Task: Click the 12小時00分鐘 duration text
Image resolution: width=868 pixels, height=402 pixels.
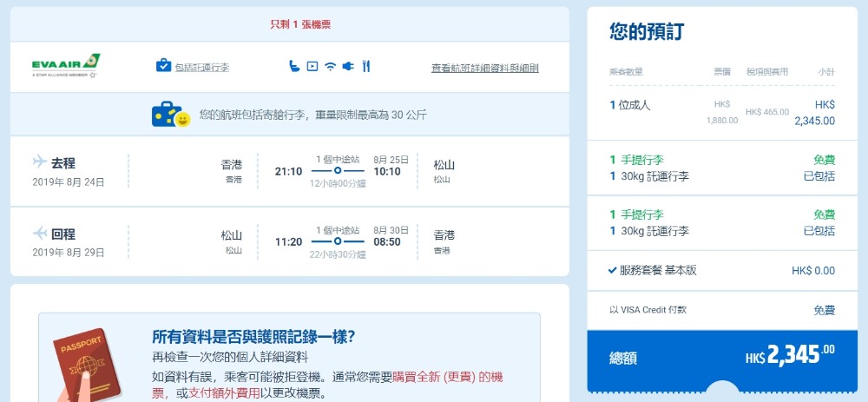Action: (x=338, y=184)
